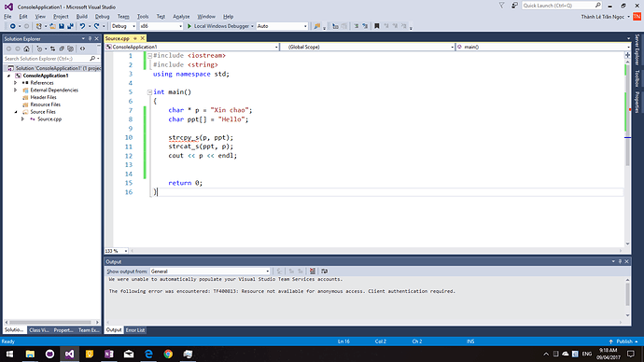Image resolution: width=644 pixels, height=362 pixels.
Task: Save the current file with disk icon
Action: [x=62, y=26]
